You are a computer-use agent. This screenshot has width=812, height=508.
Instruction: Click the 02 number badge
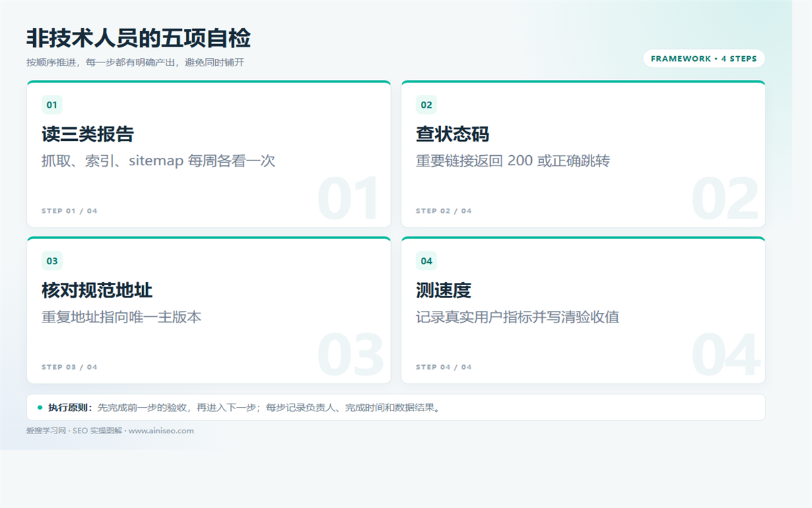click(x=426, y=105)
